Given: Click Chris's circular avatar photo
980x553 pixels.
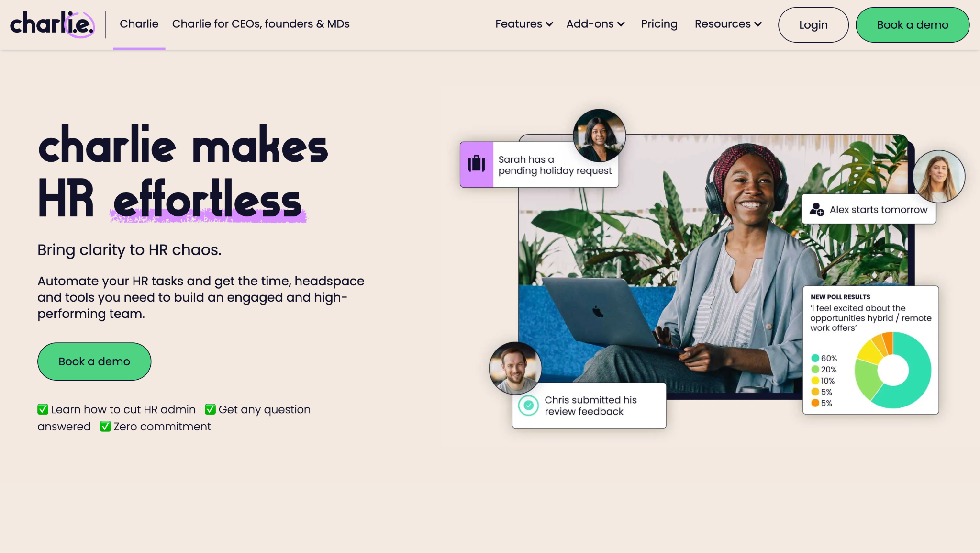Looking at the screenshot, I should point(515,368).
